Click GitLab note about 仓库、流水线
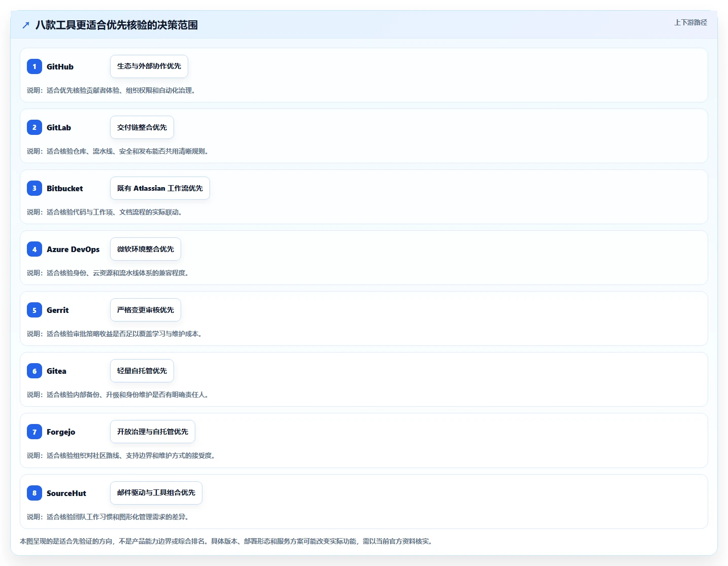 pos(118,151)
